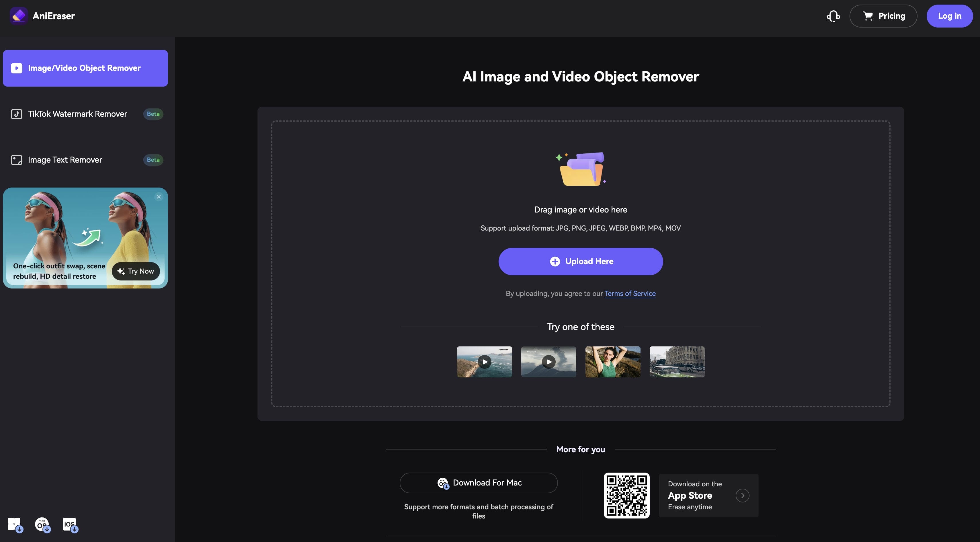Image resolution: width=980 pixels, height=542 pixels.
Task: Click Download For Mac button
Action: pos(479,483)
